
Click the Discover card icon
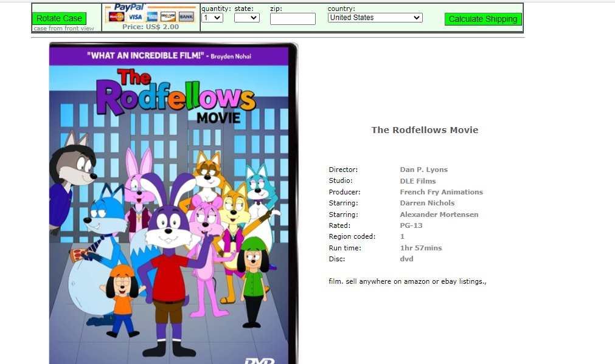click(168, 16)
